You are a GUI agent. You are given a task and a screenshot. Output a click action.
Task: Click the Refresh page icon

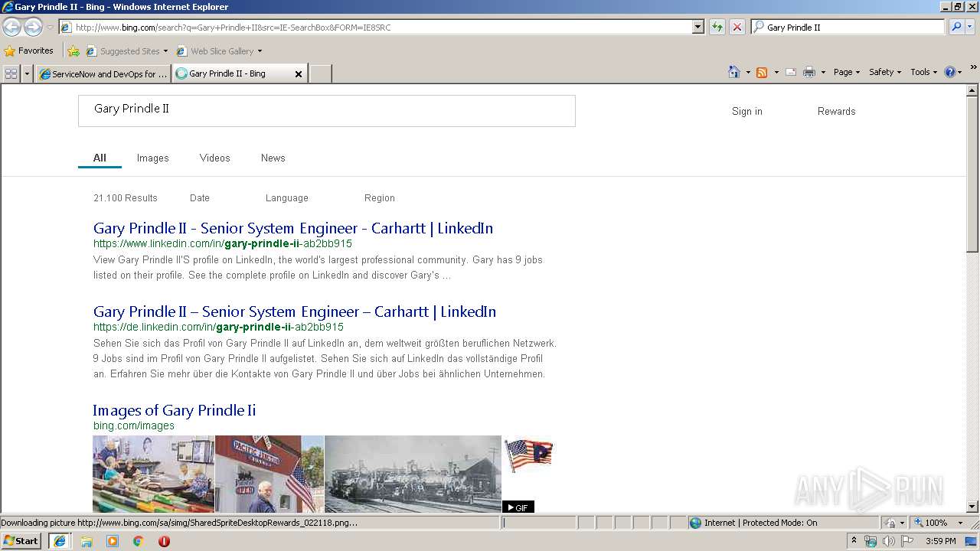[x=717, y=28]
